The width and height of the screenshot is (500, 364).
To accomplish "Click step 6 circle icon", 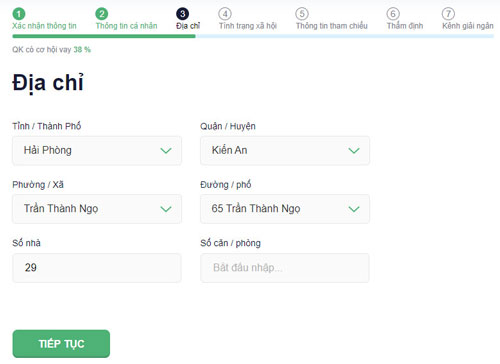I will pos(393,14).
